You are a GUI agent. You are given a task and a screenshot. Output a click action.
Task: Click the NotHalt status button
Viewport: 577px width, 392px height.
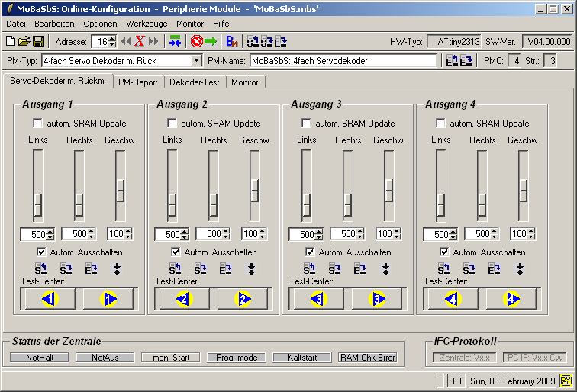[39, 357]
